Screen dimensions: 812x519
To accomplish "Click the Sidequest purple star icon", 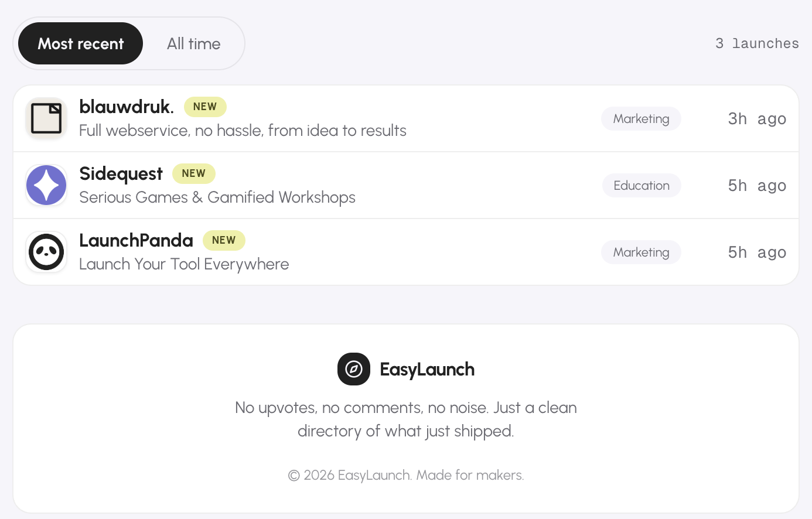I will pos(46,185).
